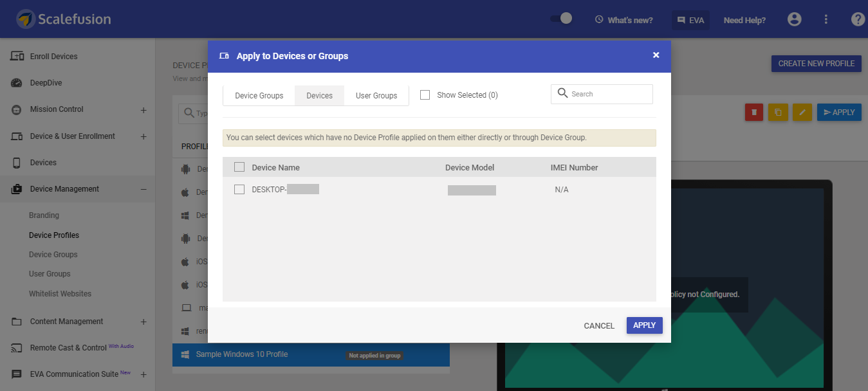Enable the Show Selected checkbox
This screenshot has height=391, width=868.
tap(425, 94)
